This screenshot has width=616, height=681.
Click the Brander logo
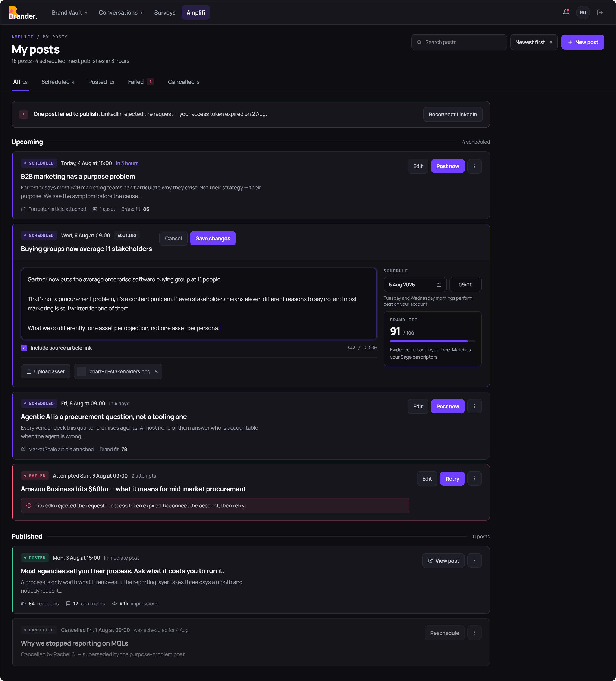[x=23, y=13]
